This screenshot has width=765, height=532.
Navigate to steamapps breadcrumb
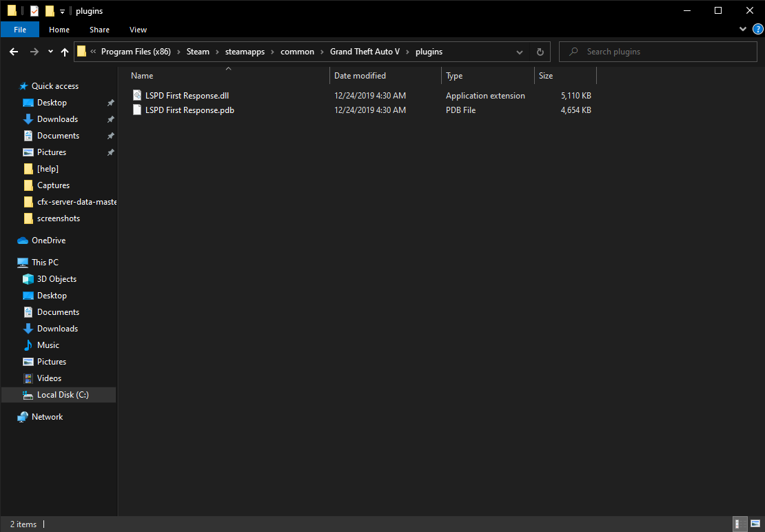[245, 52]
